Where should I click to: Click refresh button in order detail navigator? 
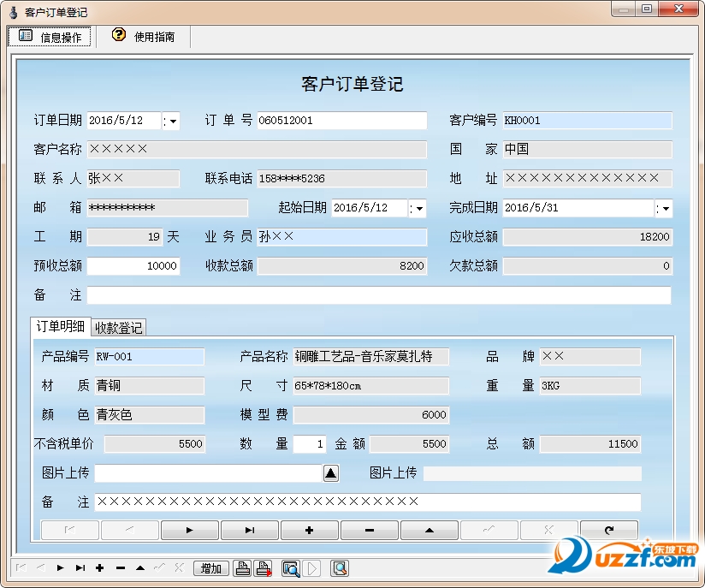[x=609, y=530]
